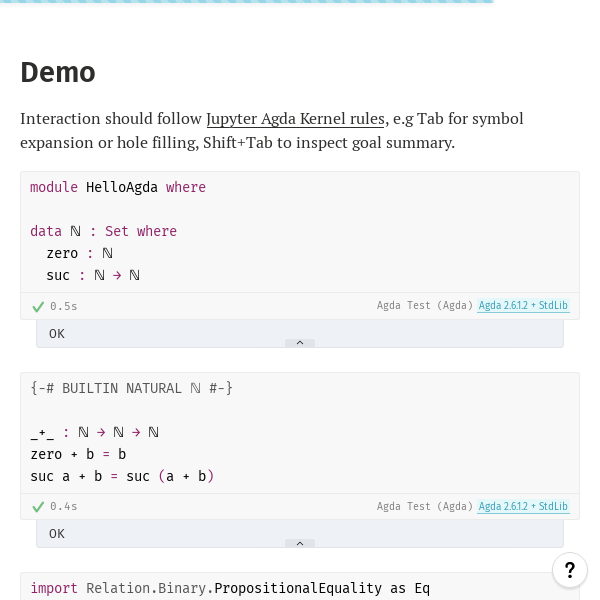
Task: Click the green checkmark beside 0.4s
Action: tap(38, 507)
